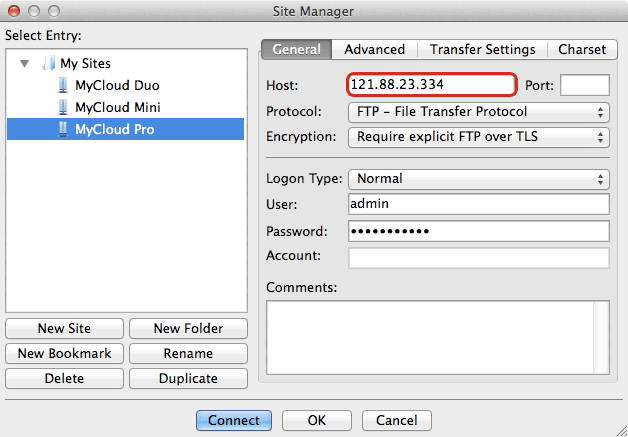Open the Transfer Settings tab

point(482,49)
